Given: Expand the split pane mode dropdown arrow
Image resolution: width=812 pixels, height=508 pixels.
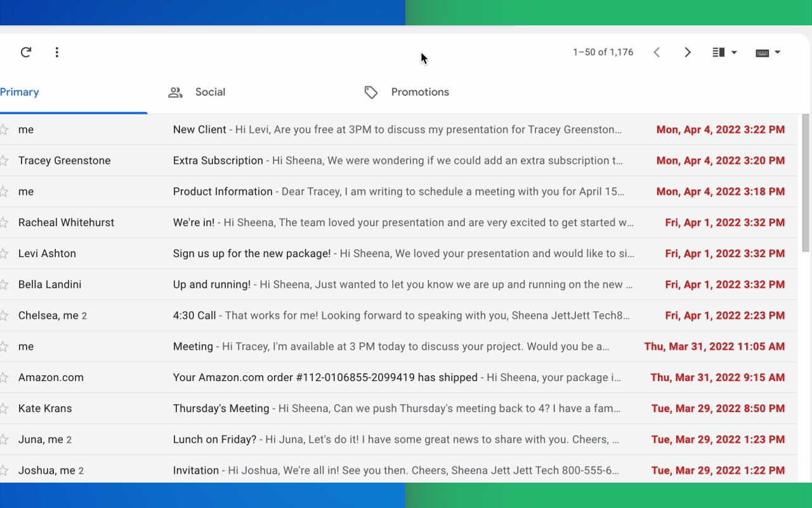Looking at the screenshot, I should 734,52.
